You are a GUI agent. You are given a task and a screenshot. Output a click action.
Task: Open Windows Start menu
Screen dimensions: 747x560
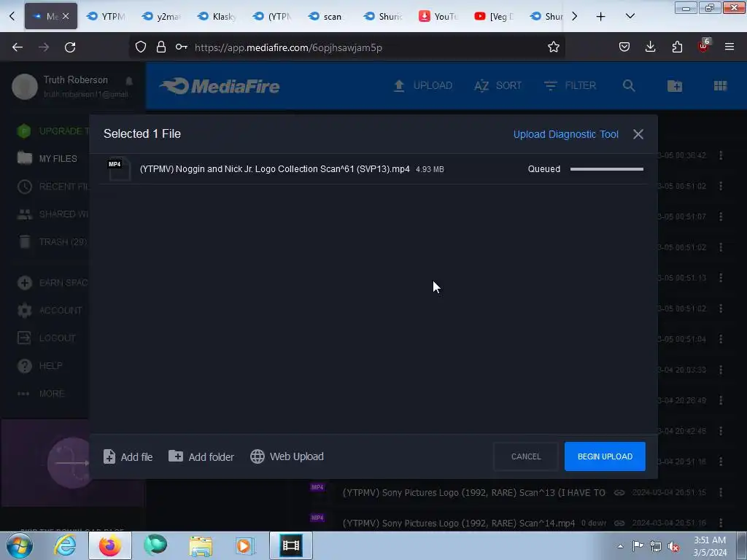(19, 545)
